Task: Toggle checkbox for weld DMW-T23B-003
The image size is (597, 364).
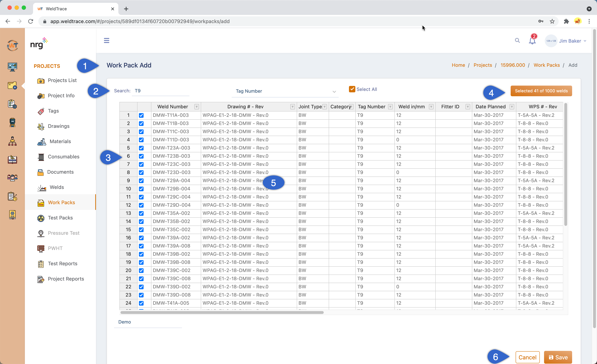Action: point(141,156)
